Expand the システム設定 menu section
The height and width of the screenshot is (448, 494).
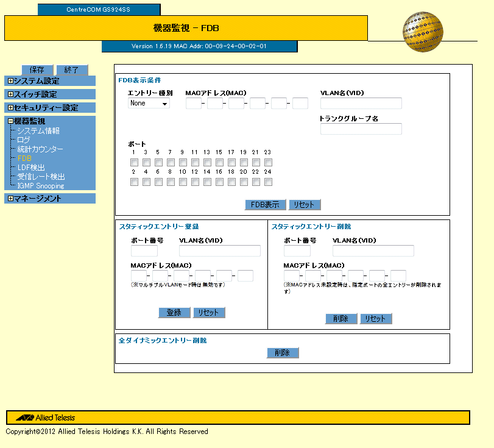coord(10,80)
